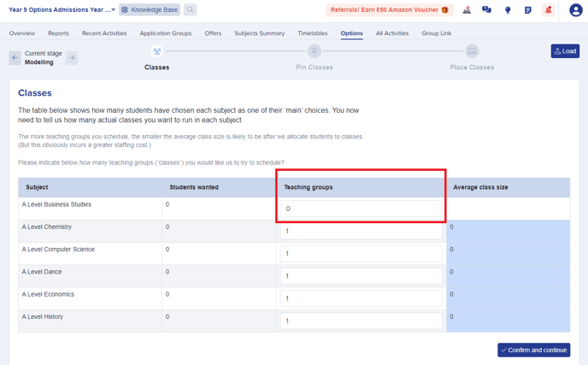Edit teaching groups for A Level Chemistry

(362, 231)
